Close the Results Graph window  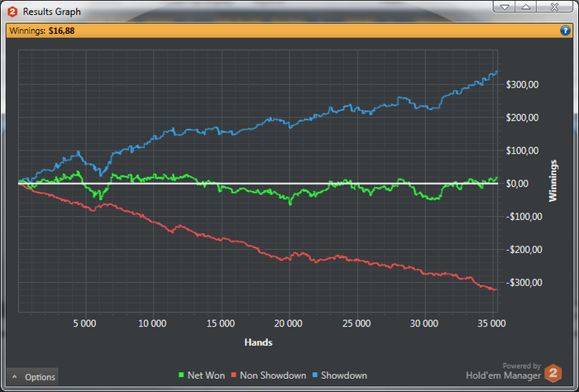[554, 7]
